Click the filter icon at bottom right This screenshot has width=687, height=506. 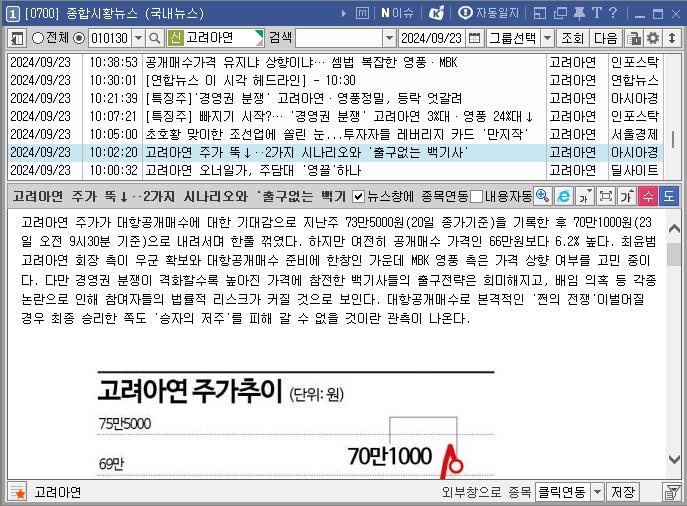point(672,492)
